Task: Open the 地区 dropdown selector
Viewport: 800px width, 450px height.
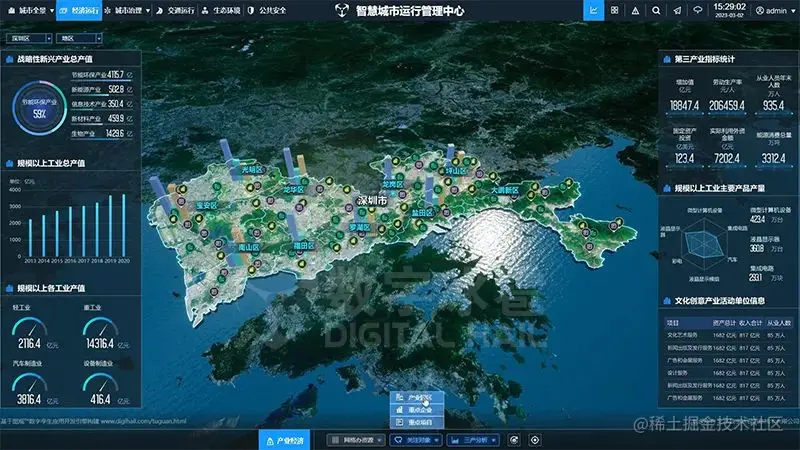Action: tap(79, 38)
